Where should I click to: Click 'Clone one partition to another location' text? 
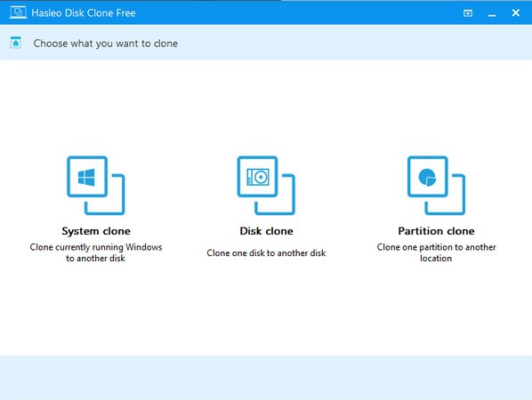point(436,252)
